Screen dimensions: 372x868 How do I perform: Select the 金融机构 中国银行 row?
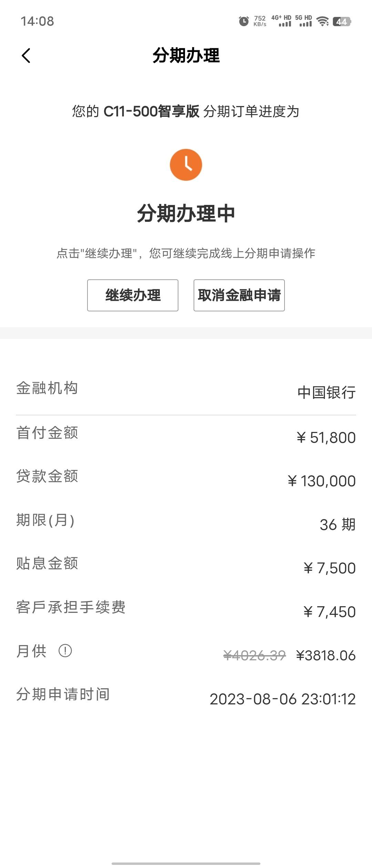pyautogui.click(x=186, y=390)
